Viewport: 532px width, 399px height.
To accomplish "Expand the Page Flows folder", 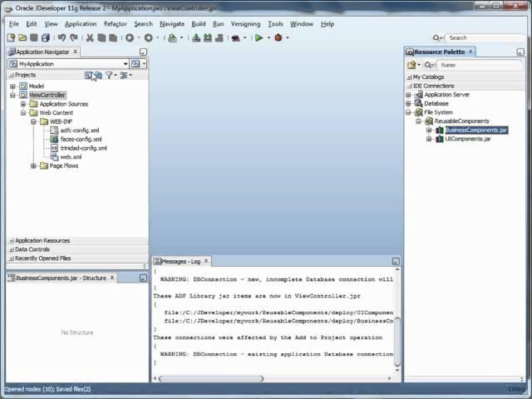I will click(x=34, y=166).
